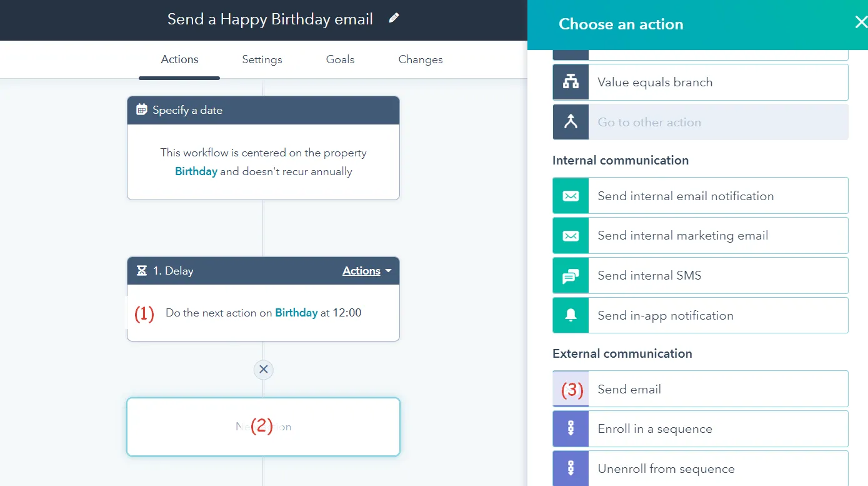Remove connection with the circled X button
This screenshot has height=486, width=868.
(264, 370)
